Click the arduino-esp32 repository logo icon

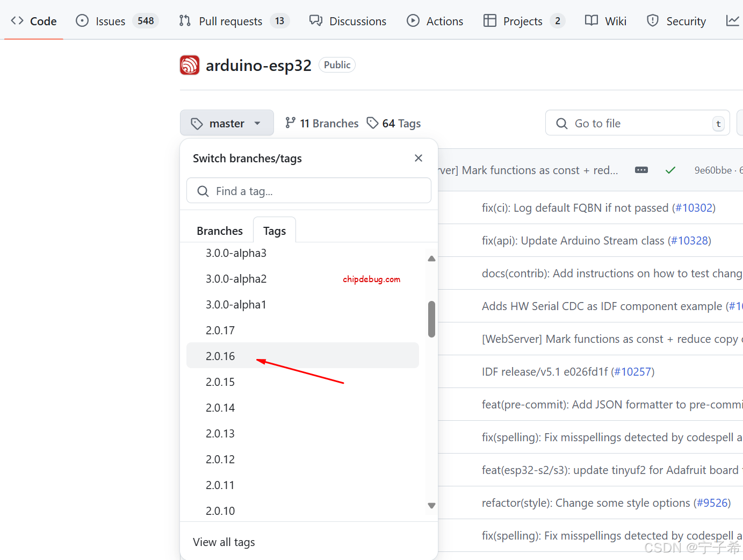[x=189, y=65]
